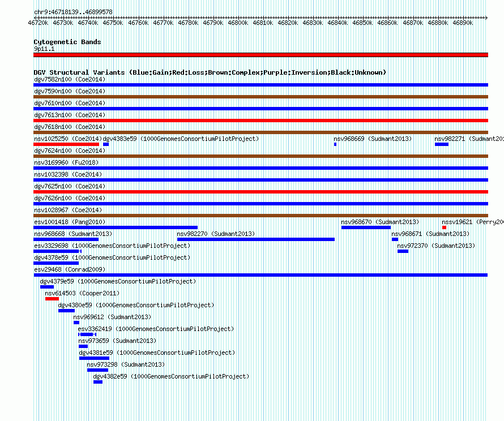The height and width of the screenshot is (421, 504).
Task: Click nsv968668 (Sudmant2013) label
Action: [x=73, y=234]
